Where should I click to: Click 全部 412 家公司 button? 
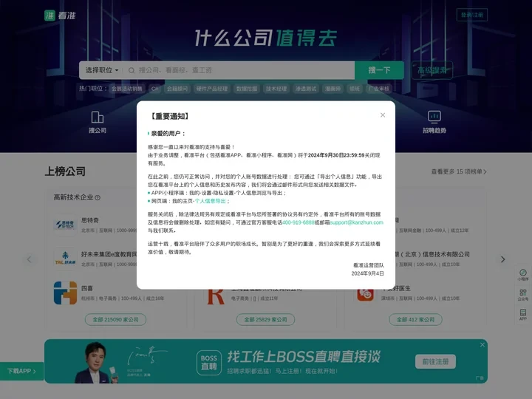(415, 320)
